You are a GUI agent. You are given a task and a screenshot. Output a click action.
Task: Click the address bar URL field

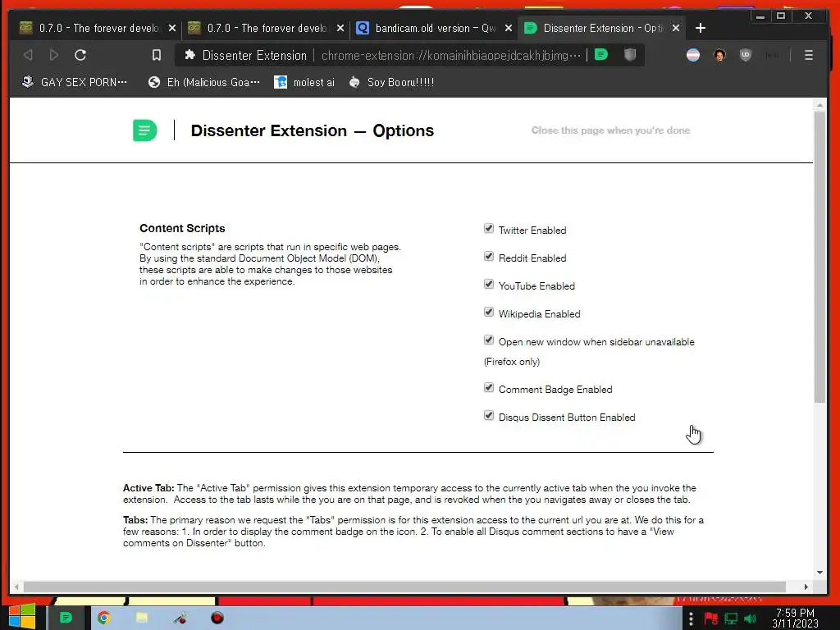click(450, 55)
